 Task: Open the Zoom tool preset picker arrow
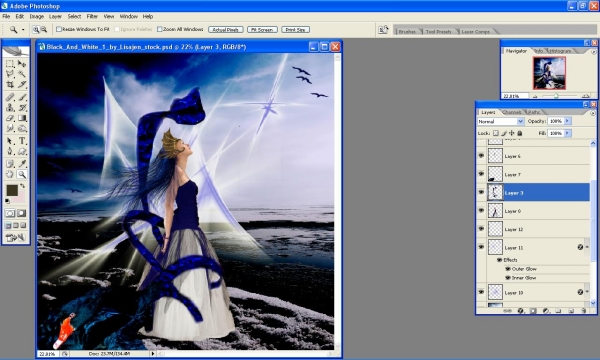coord(23,29)
